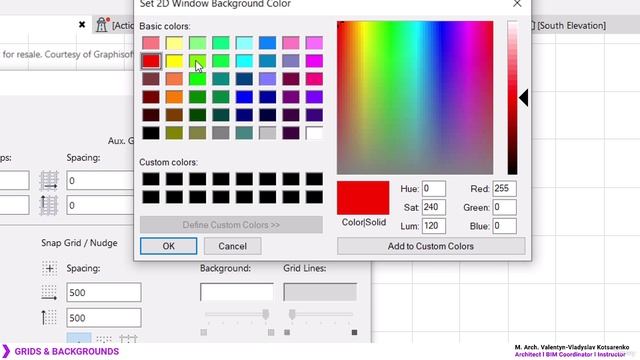Select the olive swatch in the last Basic row
Screen dimensions: 640x360
click(x=174, y=133)
